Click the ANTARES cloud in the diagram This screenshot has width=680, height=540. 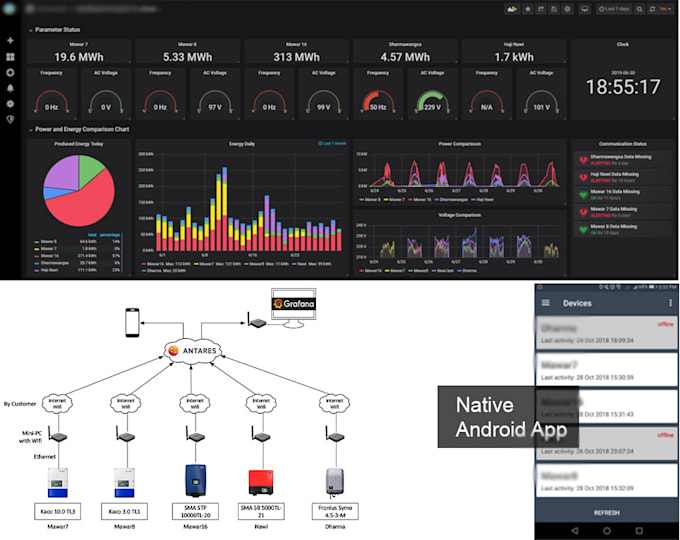(193, 350)
